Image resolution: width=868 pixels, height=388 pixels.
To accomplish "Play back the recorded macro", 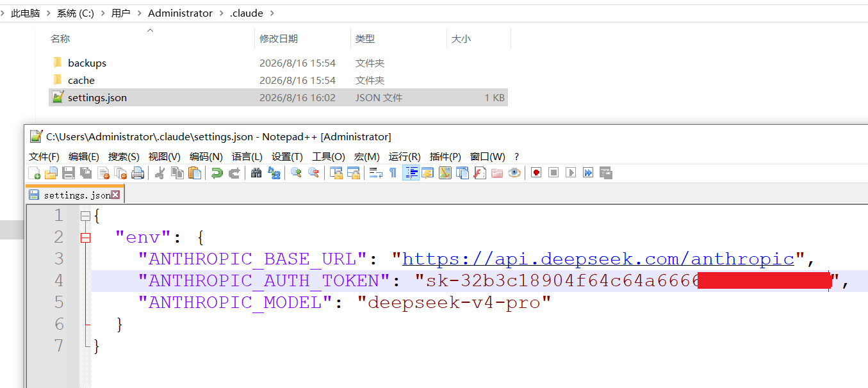I will [x=571, y=173].
